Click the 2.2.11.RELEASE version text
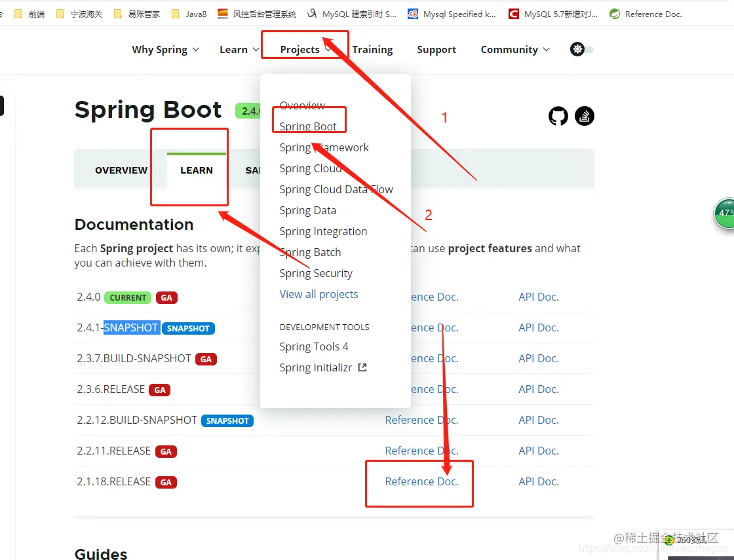This screenshot has height=560, width=734. (114, 451)
